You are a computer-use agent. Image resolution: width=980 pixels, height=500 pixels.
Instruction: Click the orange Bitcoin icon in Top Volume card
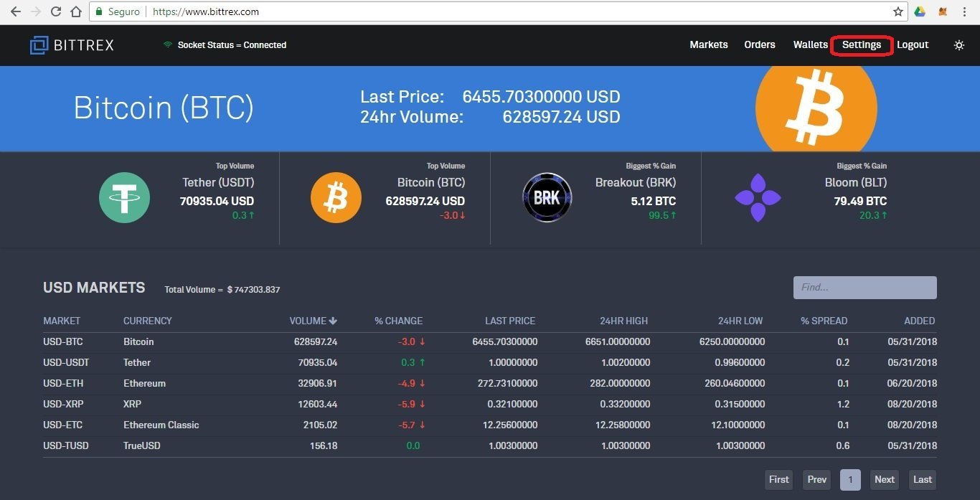click(336, 197)
